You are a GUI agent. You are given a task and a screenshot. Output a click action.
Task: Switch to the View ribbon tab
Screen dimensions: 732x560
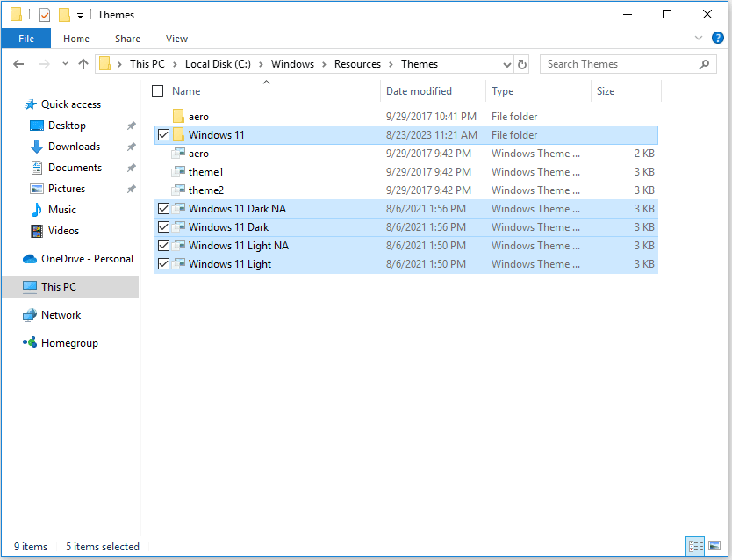coord(176,39)
